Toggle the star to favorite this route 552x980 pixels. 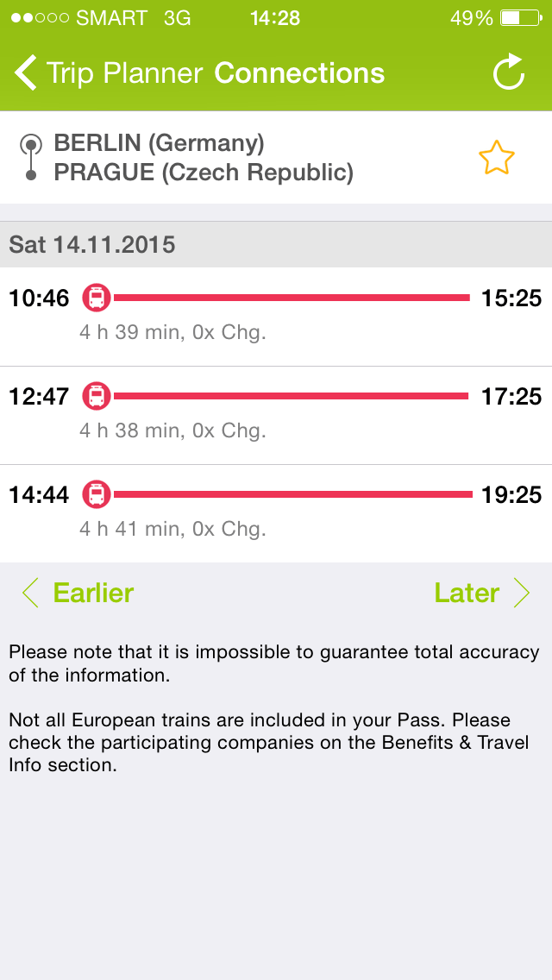[x=498, y=158]
